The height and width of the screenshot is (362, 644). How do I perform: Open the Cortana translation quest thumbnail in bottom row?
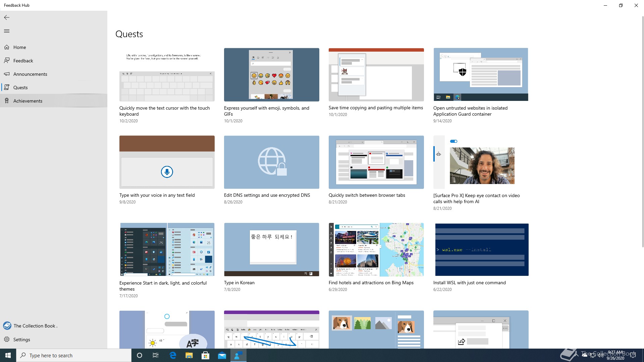click(x=167, y=329)
